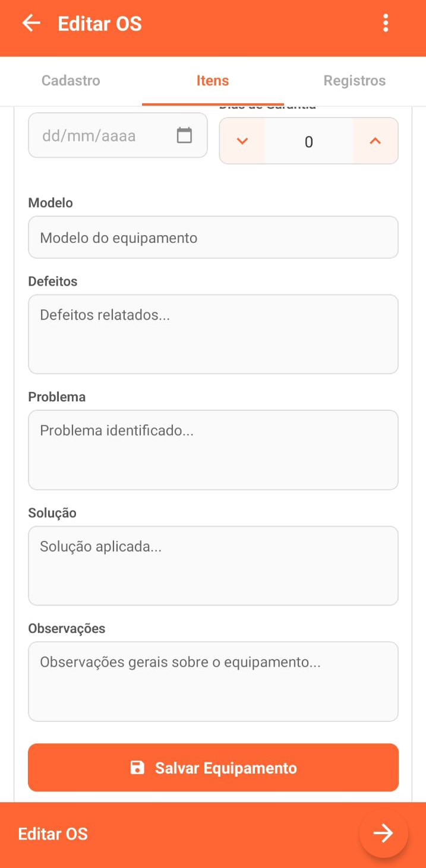The image size is (426, 868).
Task: Click the Problema identificado text area
Action: [213, 449]
